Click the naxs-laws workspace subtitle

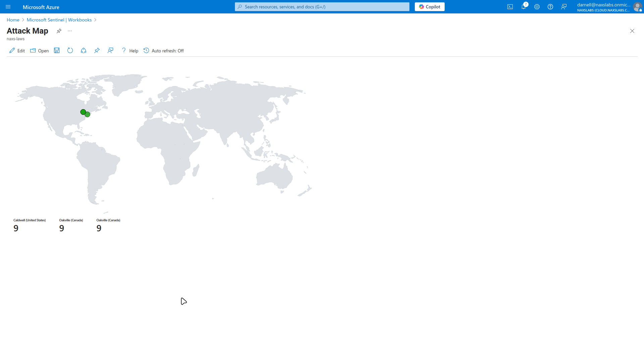(15, 39)
